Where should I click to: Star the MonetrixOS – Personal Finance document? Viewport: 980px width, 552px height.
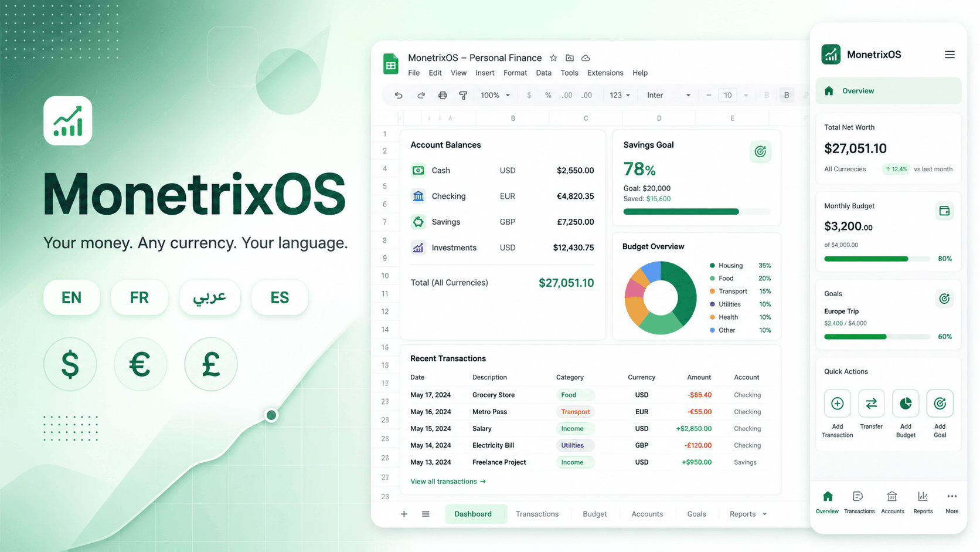553,57
